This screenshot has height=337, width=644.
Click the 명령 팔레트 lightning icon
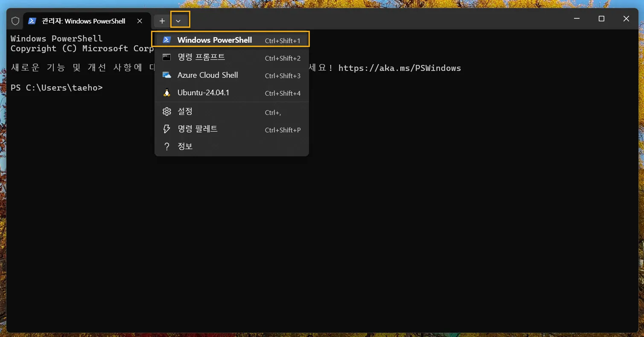166,129
